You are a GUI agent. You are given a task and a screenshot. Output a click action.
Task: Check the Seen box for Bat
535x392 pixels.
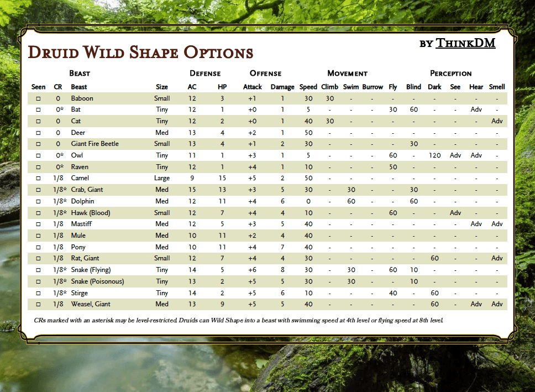point(38,109)
